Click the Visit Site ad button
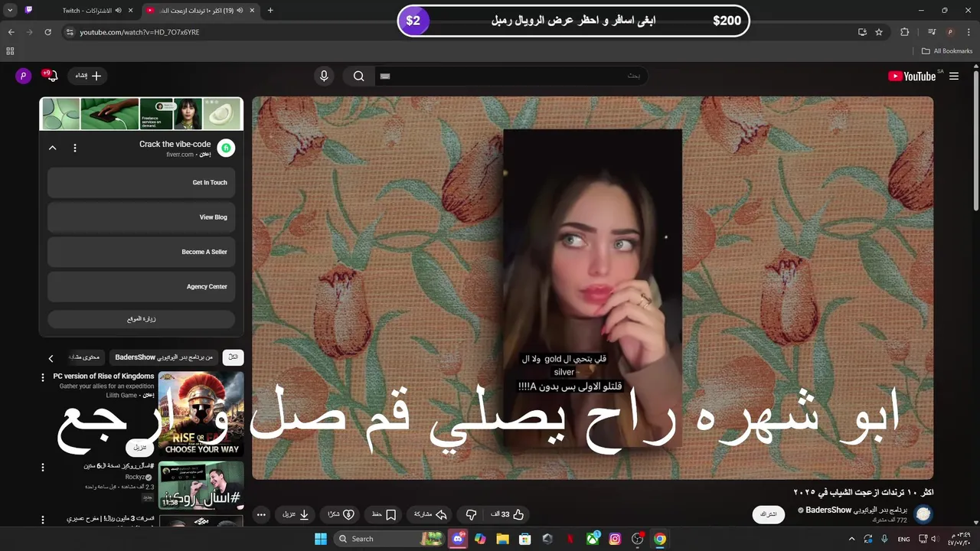 [x=141, y=319]
